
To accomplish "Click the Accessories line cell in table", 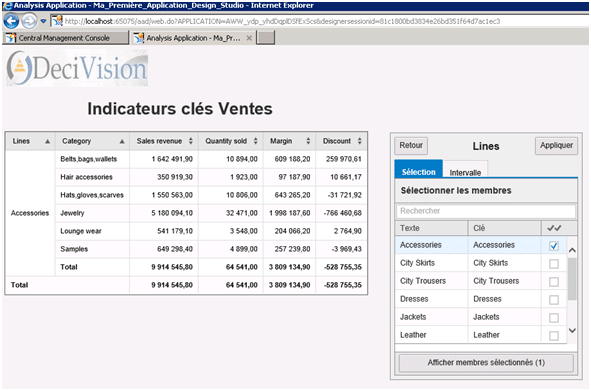I will [x=30, y=213].
